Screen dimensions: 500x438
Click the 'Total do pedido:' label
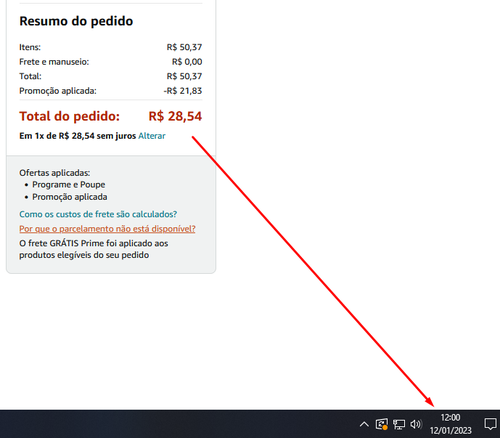[x=69, y=116]
